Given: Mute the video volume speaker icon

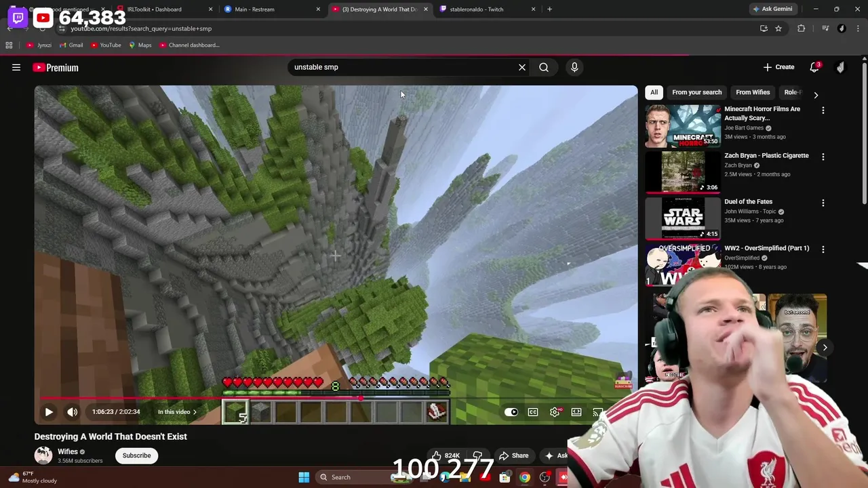Looking at the screenshot, I should 72,411.
